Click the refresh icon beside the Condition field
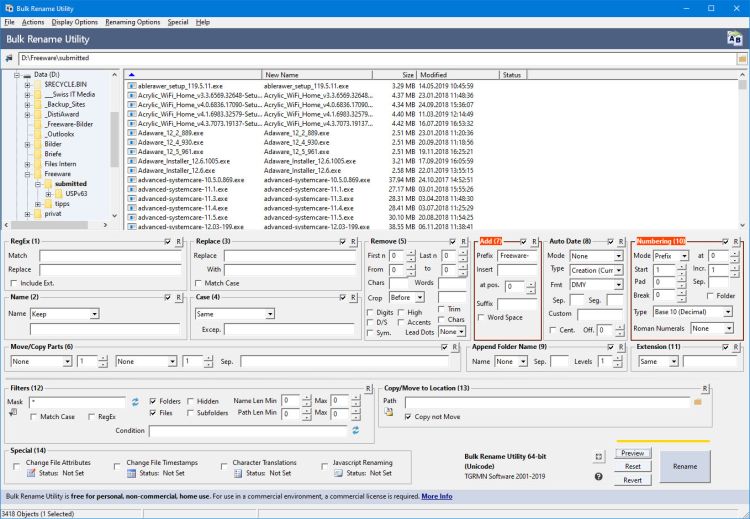 coord(354,431)
